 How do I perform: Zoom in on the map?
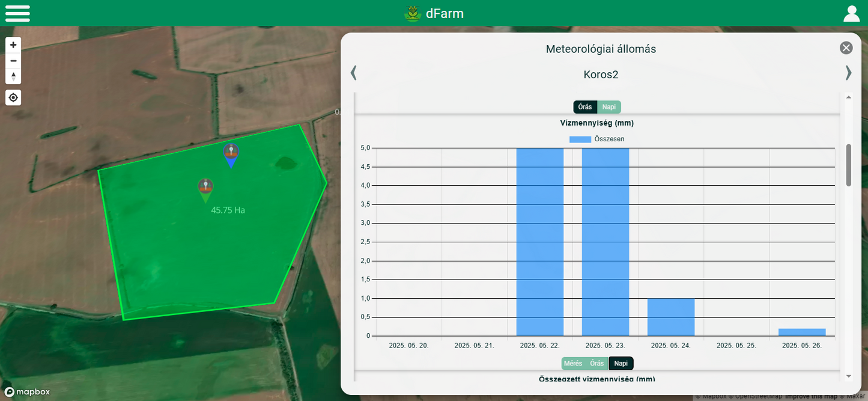click(x=13, y=45)
